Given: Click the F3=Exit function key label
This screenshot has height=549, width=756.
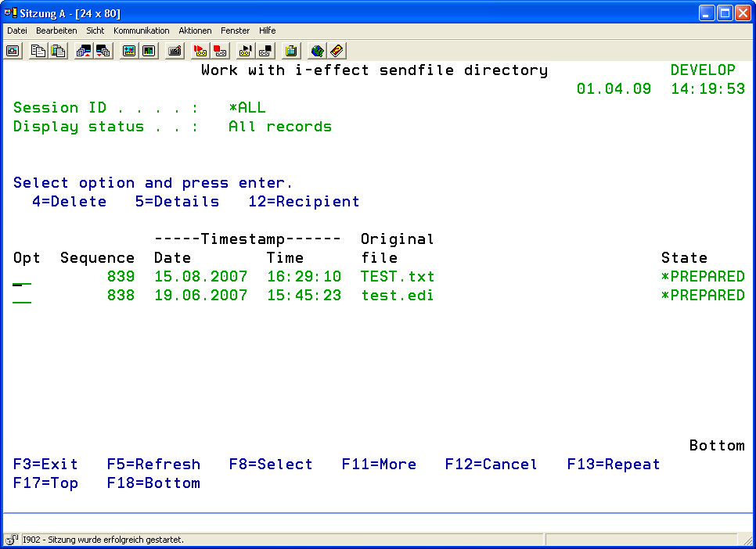Looking at the screenshot, I should (45, 465).
